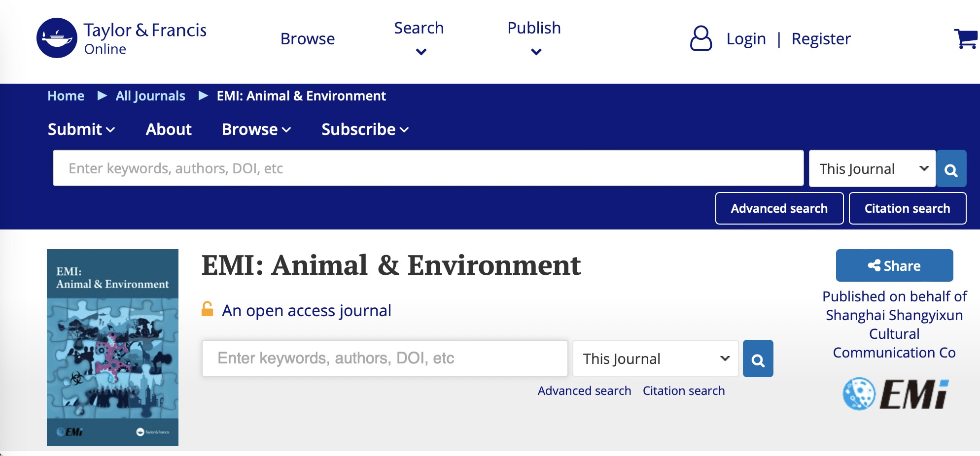Follow the All Journals breadcrumb link

[x=150, y=96]
